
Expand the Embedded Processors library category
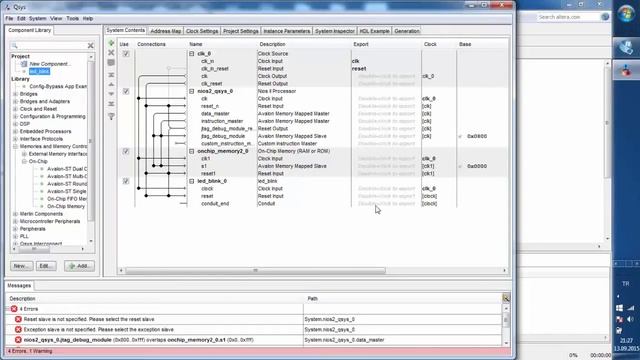pyautogui.click(x=16, y=131)
